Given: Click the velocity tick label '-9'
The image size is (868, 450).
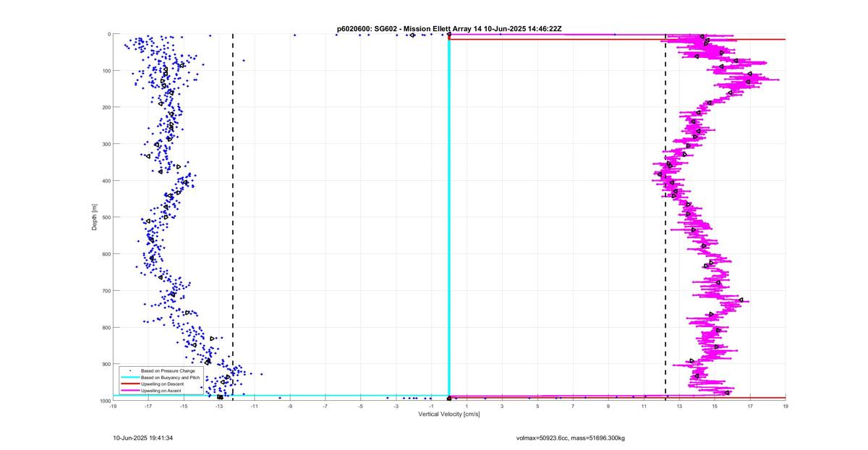Looking at the screenshot, I should pyautogui.click(x=290, y=407).
